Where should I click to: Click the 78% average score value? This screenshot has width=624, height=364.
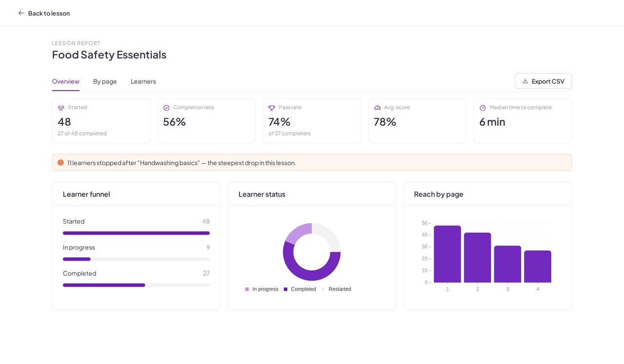(385, 122)
